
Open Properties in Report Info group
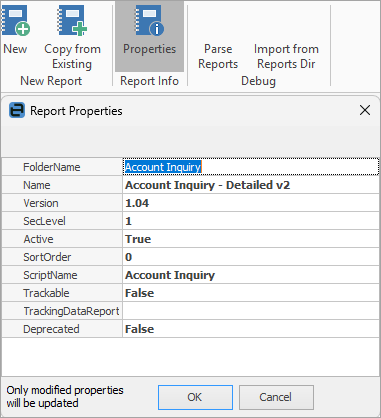[x=149, y=36]
